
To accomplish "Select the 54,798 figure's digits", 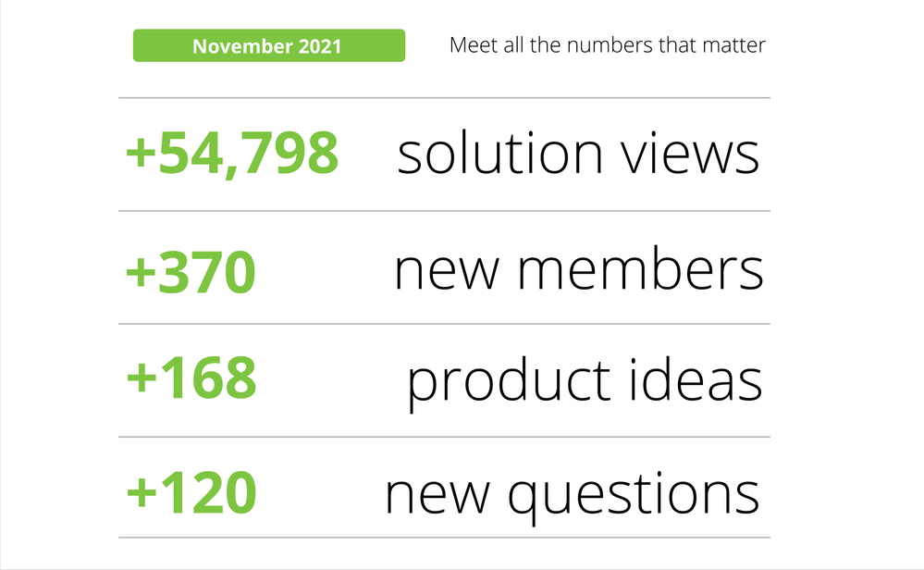I will [248, 154].
